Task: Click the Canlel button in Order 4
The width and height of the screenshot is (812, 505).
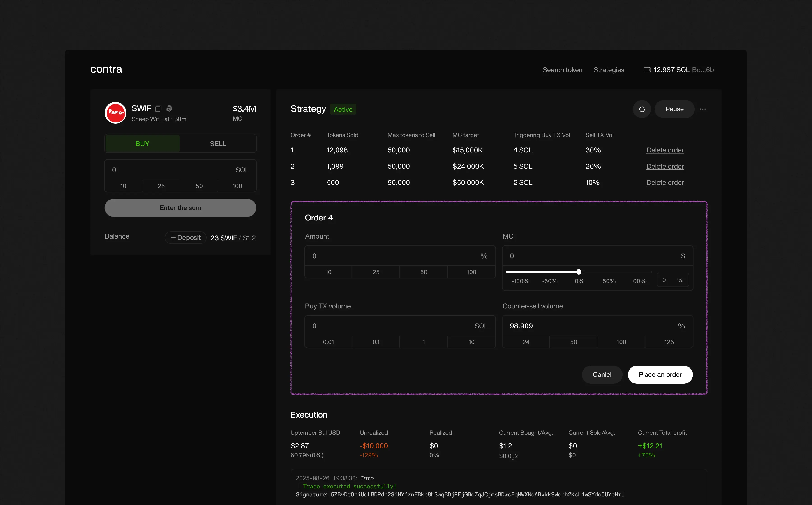Action: click(602, 374)
